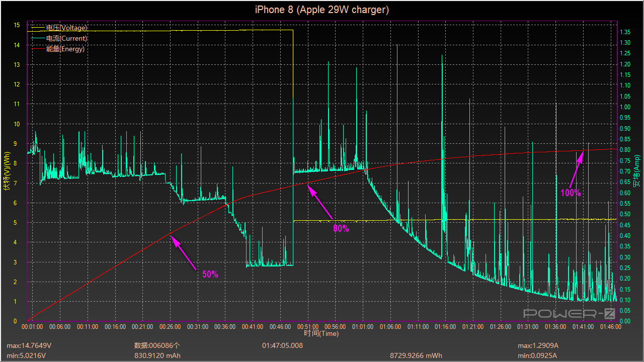Toggle the 电流(Current) legend entry
The image size is (644, 362).
click(66, 38)
